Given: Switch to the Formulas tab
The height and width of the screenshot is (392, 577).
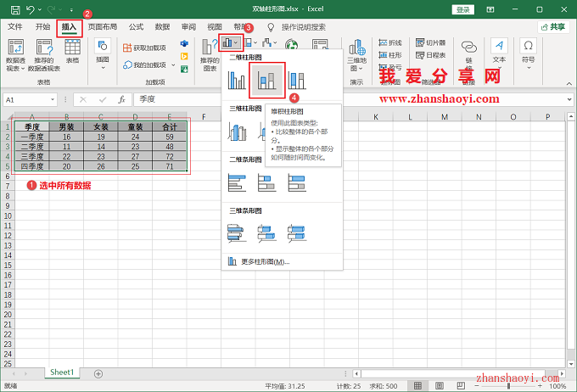Looking at the screenshot, I should tap(136, 27).
